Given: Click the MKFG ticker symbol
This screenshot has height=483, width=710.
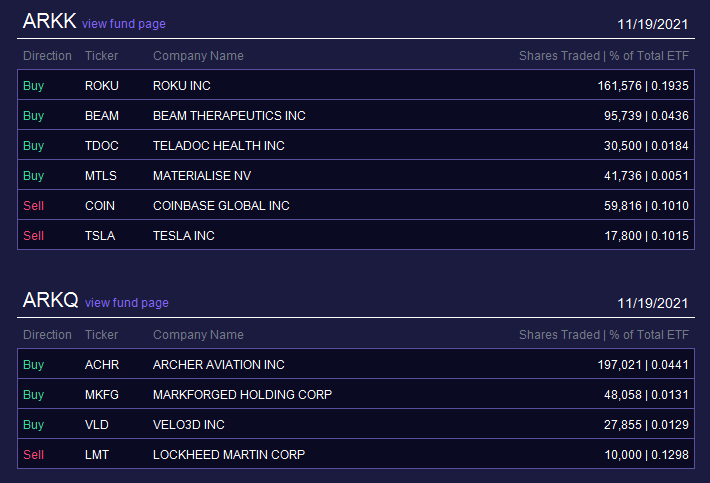Looking at the screenshot, I should [x=102, y=394].
